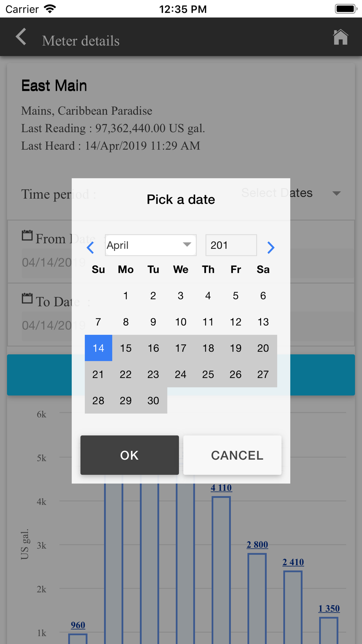The image size is (362, 644).
Task: Pick April 20 in calendar
Action: click(x=263, y=348)
